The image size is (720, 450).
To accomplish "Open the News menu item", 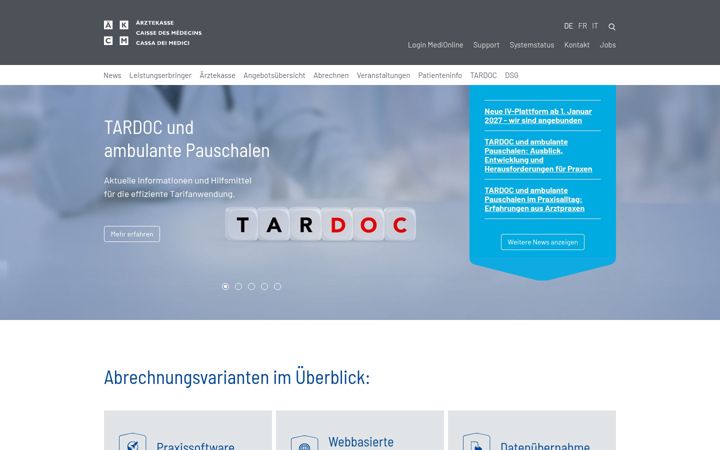I will click(112, 75).
